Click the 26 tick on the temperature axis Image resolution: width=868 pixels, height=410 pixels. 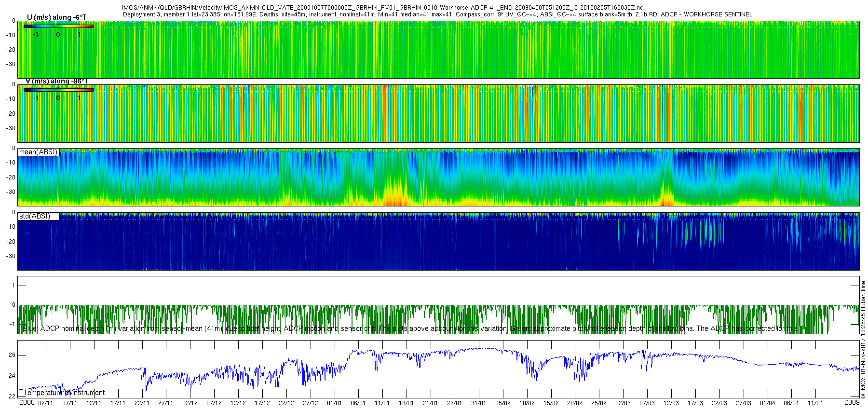pyautogui.click(x=12, y=355)
